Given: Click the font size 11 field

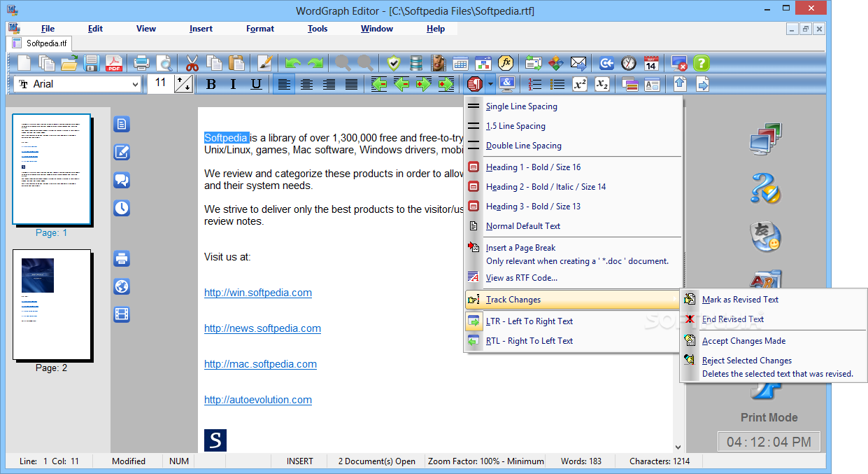Looking at the screenshot, I should [x=160, y=84].
